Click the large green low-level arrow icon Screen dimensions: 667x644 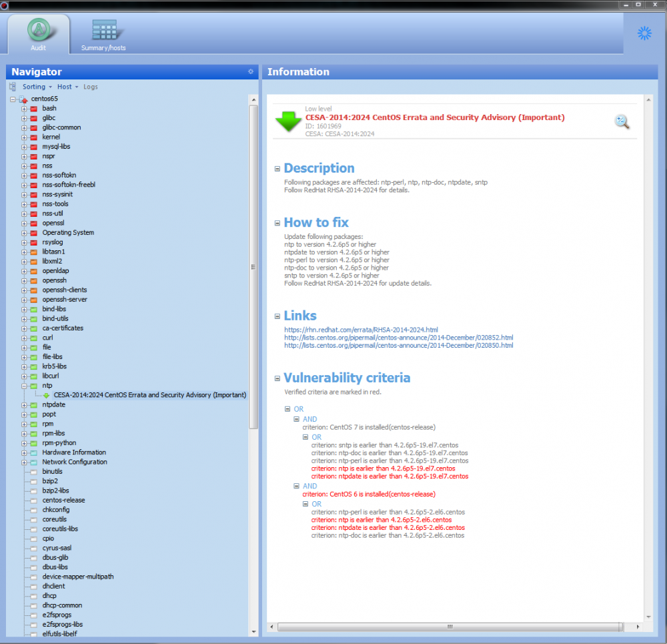[x=288, y=121]
